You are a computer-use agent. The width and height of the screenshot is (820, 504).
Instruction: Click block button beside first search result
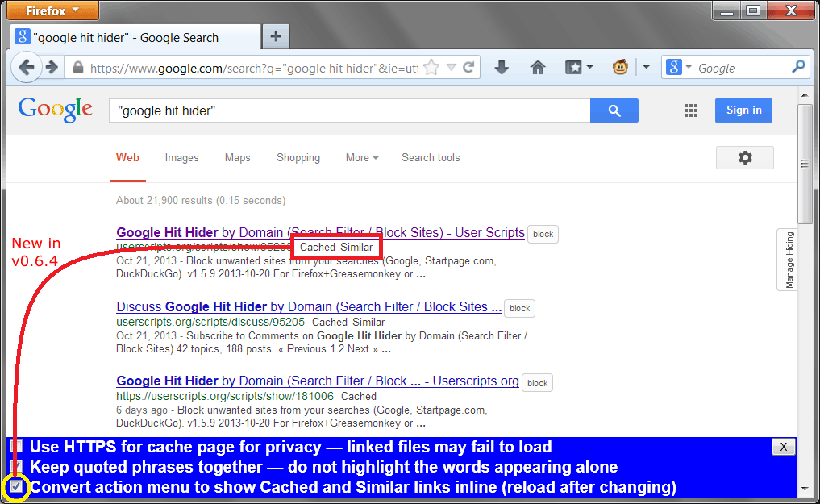click(x=543, y=235)
